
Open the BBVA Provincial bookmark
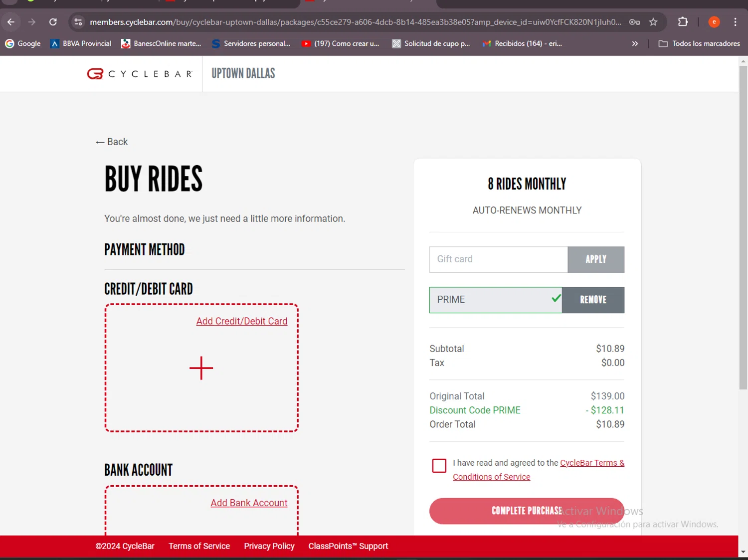tap(81, 43)
